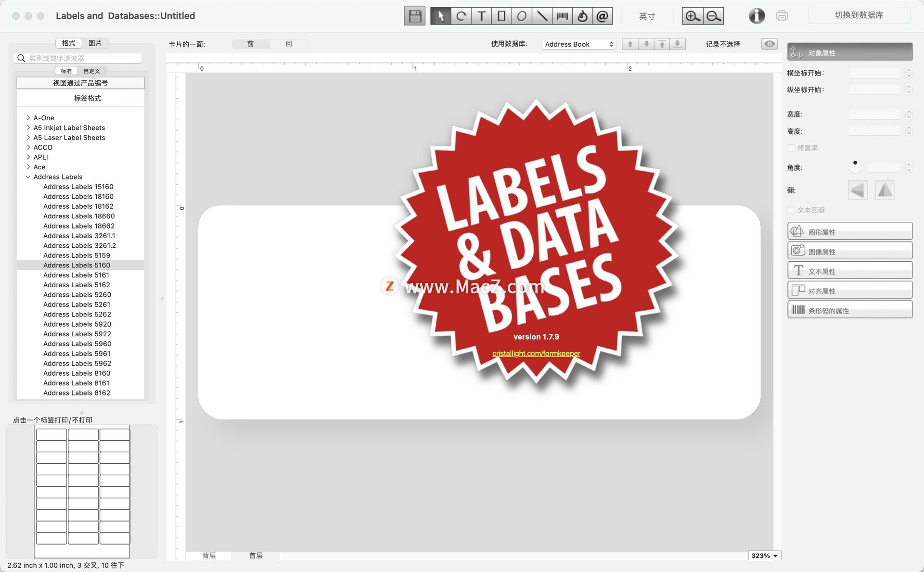This screenshot has height=572, width=924.
Task: Open 文本属性 text properties panel
Action: (x=850, y=270)
